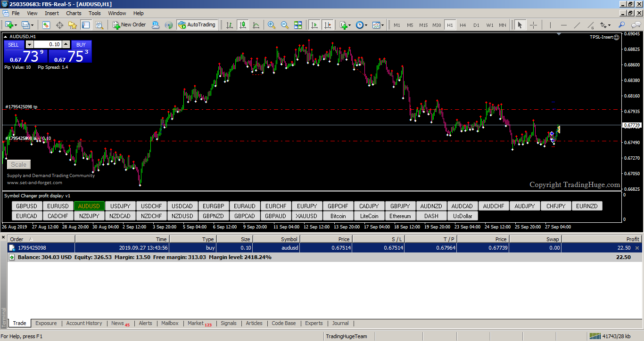The height and width of the screenshot is (341, 644).
Task: Switch to M1 timeframe
Action: tap(397, 25)
